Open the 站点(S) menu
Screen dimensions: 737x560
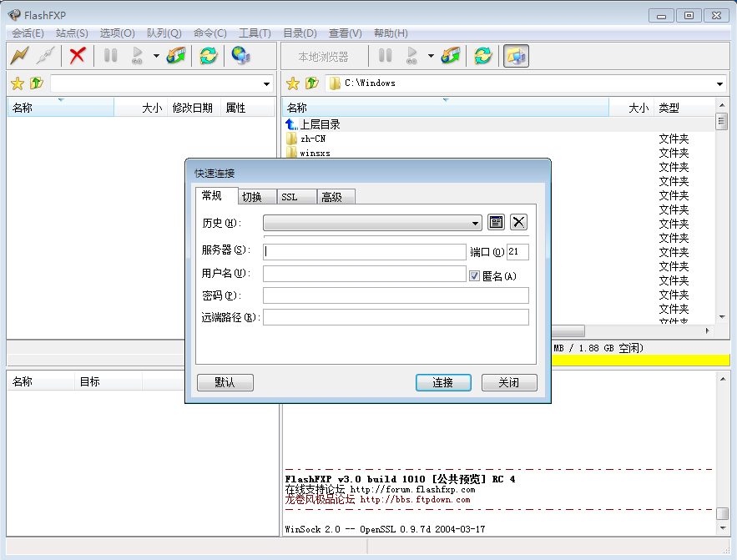tap(72, 33)
